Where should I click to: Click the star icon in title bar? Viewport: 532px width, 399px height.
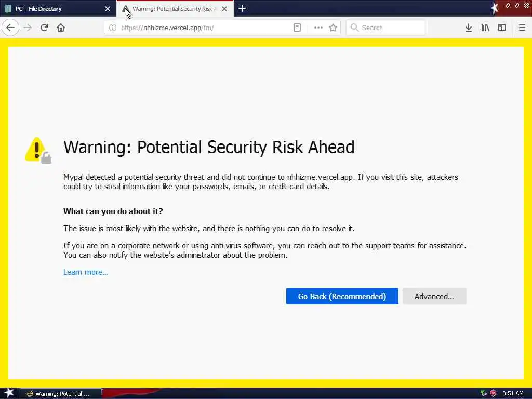[495, 8]
